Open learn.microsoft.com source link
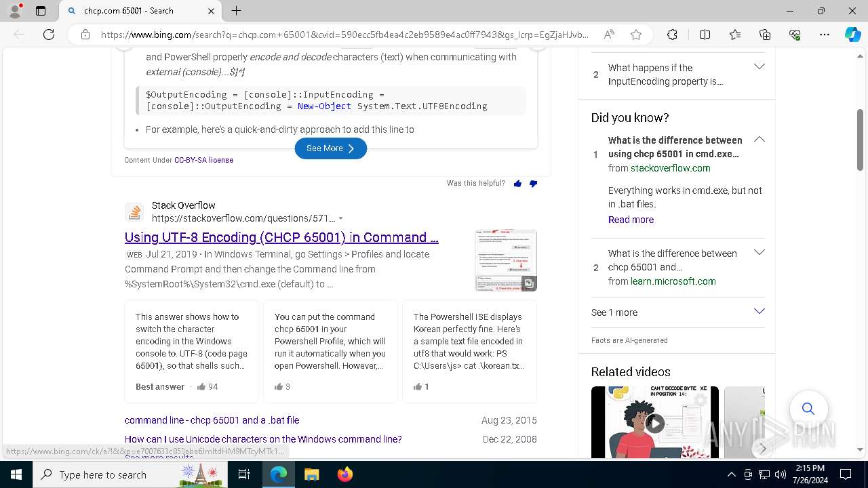 point(673,281)
